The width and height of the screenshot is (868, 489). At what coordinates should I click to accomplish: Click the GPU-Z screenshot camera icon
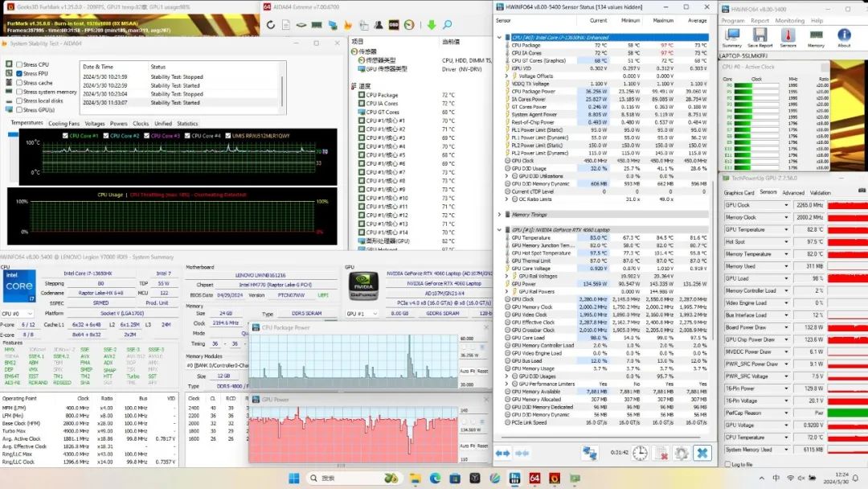pos(862,191)
